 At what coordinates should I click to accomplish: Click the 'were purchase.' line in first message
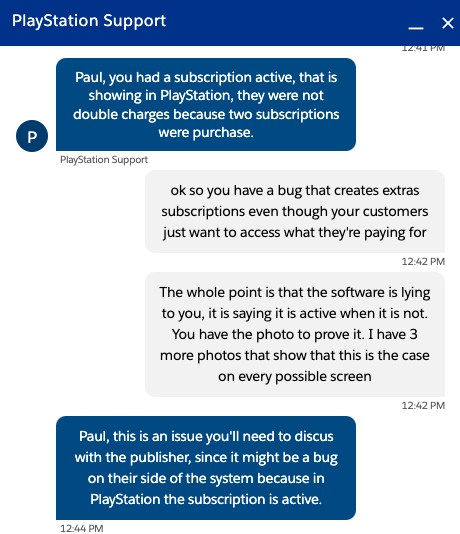206,132
